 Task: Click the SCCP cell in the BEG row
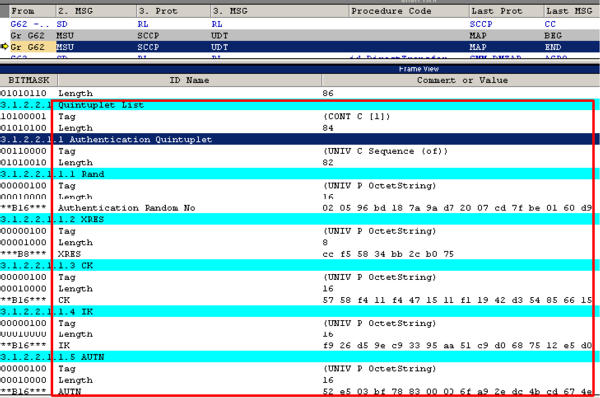pyautogui.click(x=148, y=36)
